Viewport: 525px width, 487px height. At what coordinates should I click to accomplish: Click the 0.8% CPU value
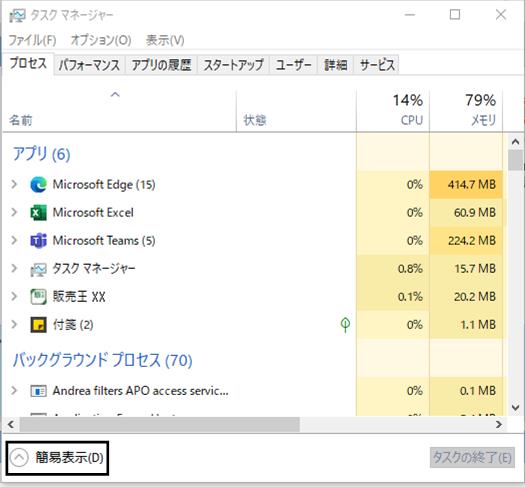[x=410, y=269]
